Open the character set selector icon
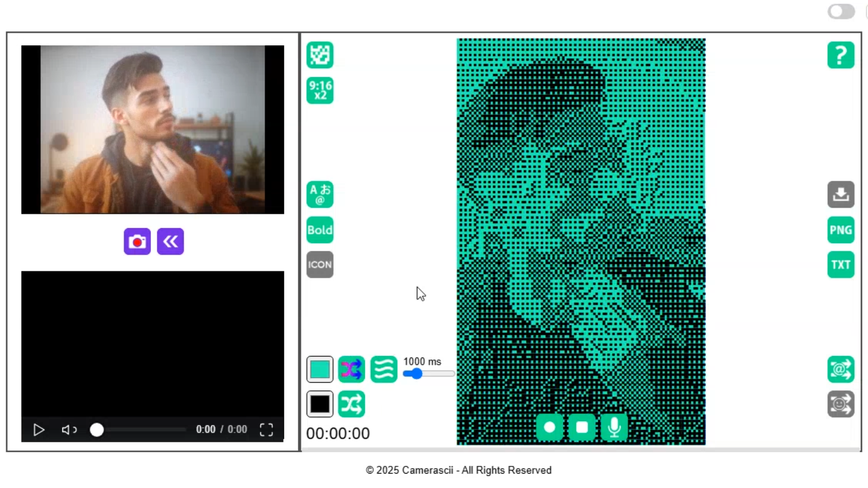Viewport: 868px width, 488px height. 320,194
